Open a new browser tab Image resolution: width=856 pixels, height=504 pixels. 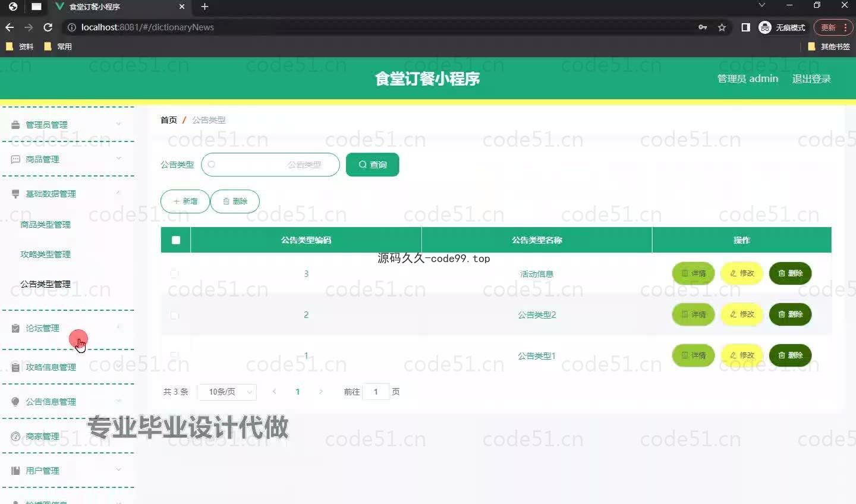pyautogui.click(x=204, y=7)
